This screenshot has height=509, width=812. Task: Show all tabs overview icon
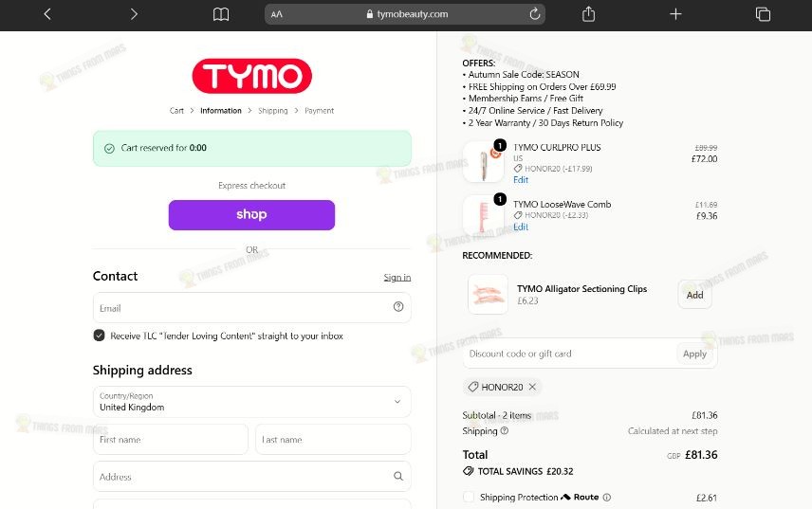763,14
